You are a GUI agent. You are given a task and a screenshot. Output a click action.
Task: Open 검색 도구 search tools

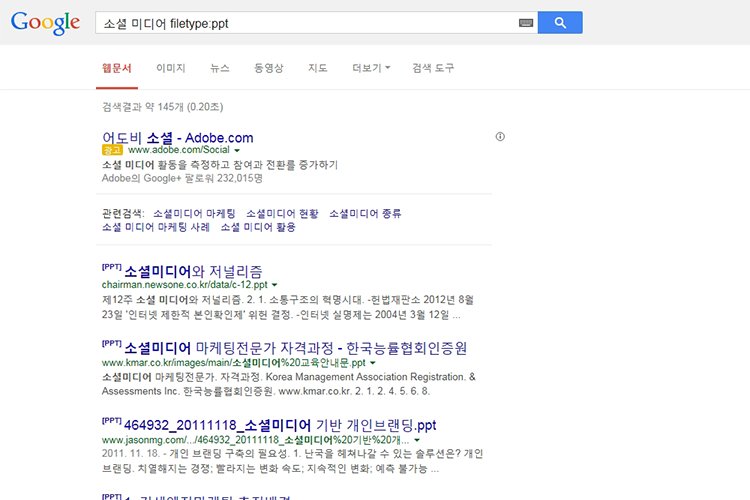tap(433, 68)
